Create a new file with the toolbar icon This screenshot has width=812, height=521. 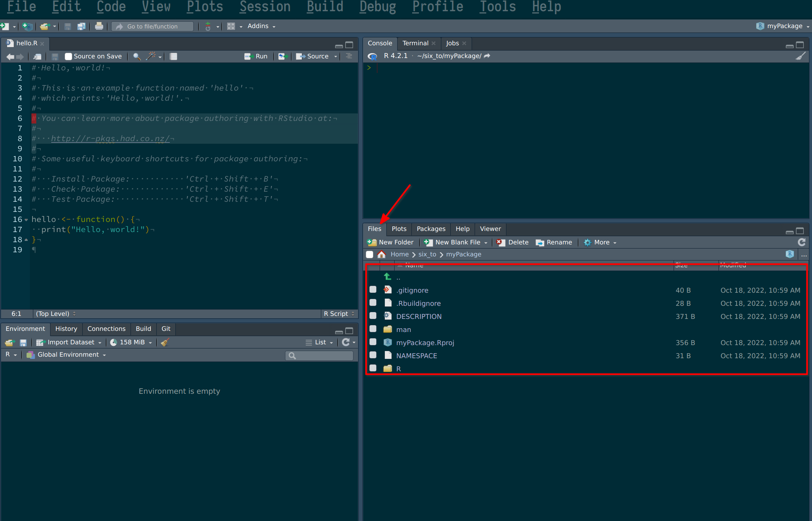(x=5, y=26)
